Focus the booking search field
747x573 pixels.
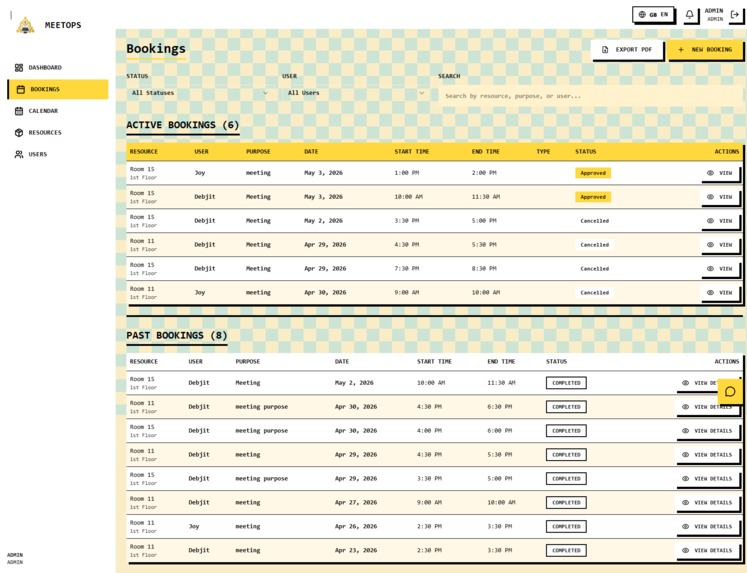590,96
